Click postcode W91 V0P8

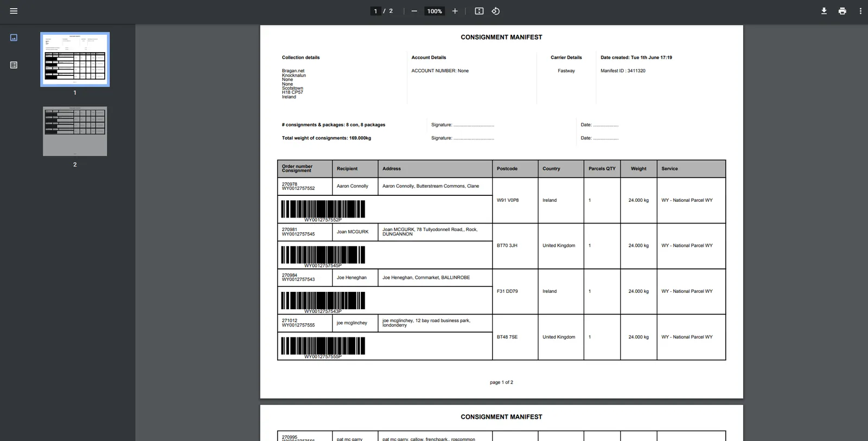tap(508, 200)
